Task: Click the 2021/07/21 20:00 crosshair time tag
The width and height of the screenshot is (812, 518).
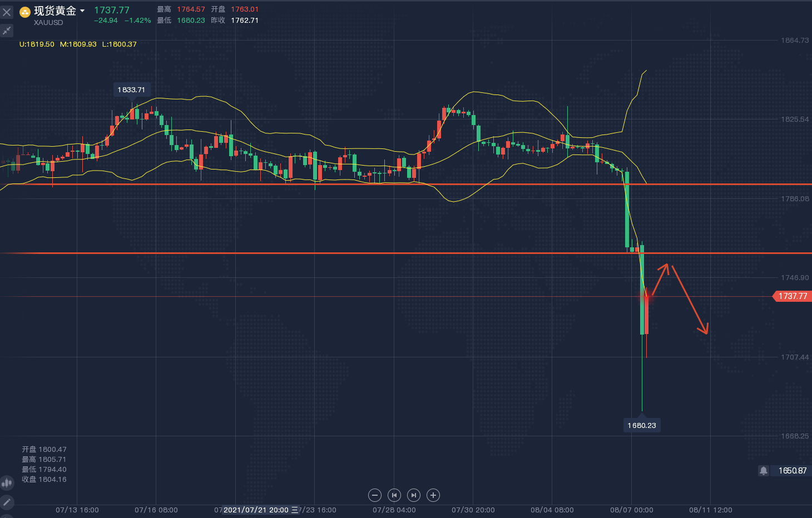Action: point(260,510)
